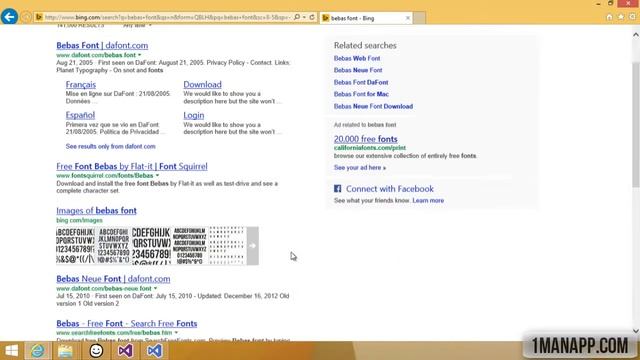Click related search 'Bebas Neue Font'

click(358, 70)
